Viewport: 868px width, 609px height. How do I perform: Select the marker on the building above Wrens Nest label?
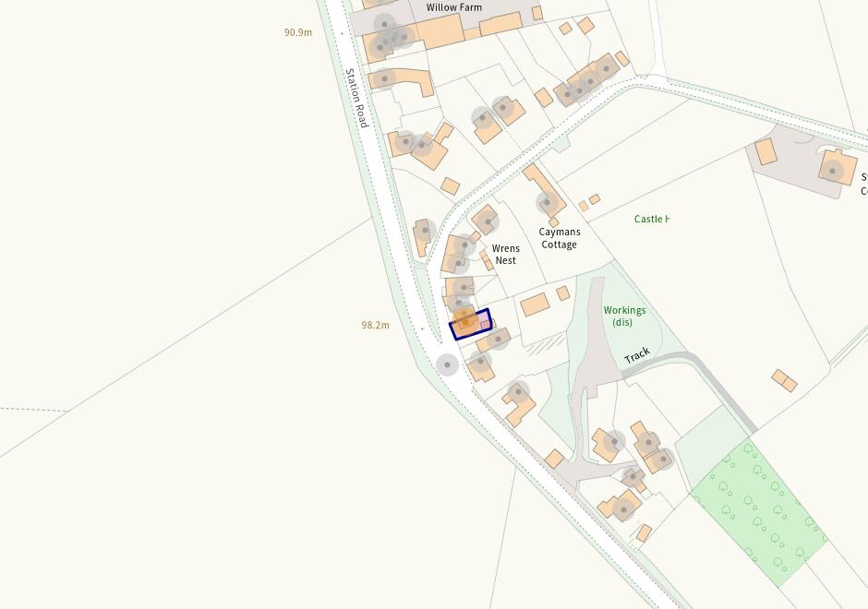pyautogui.click(x=488, y=221)
